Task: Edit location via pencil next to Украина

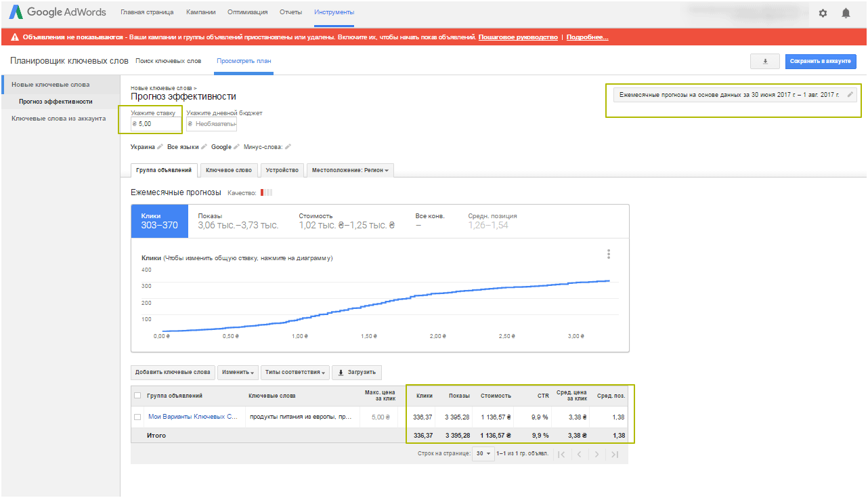Action: click(x=160, y=146)
